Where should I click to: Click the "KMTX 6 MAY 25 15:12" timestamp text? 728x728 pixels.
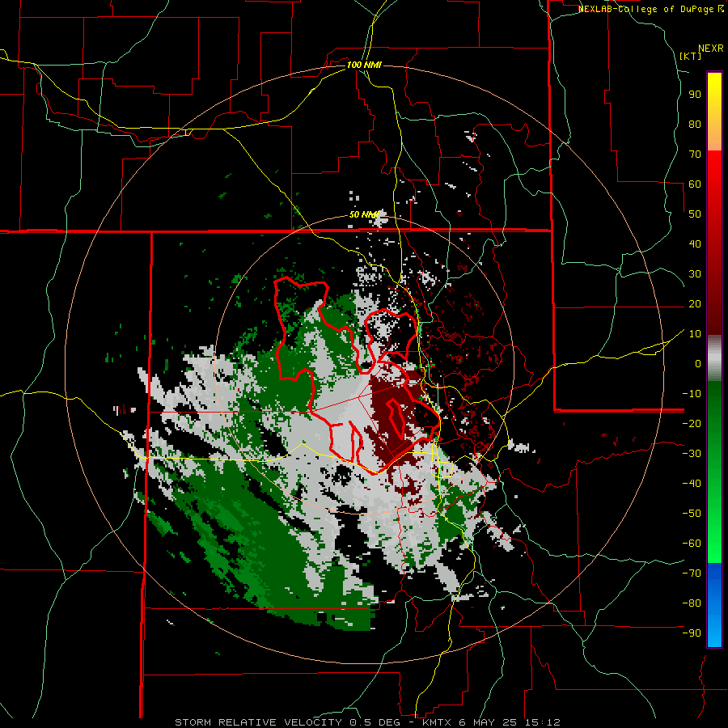coord(492,722)
